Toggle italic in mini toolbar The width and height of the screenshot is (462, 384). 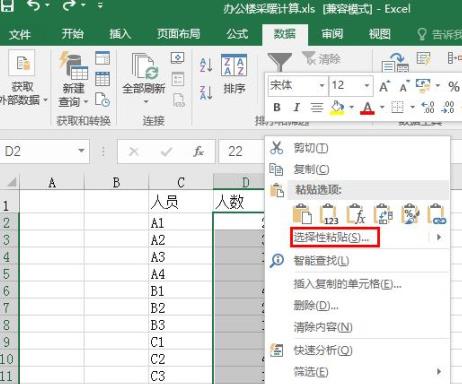pos(296,107)
